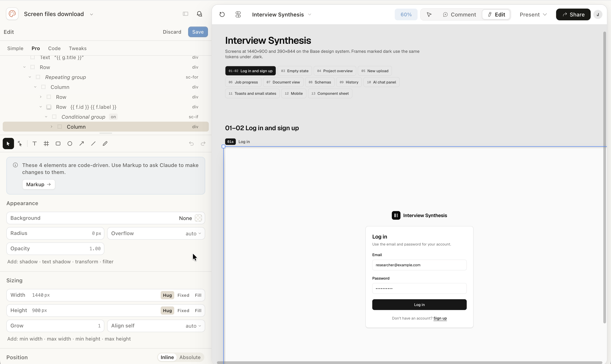Switch Position to Inline

pos(167,357)
